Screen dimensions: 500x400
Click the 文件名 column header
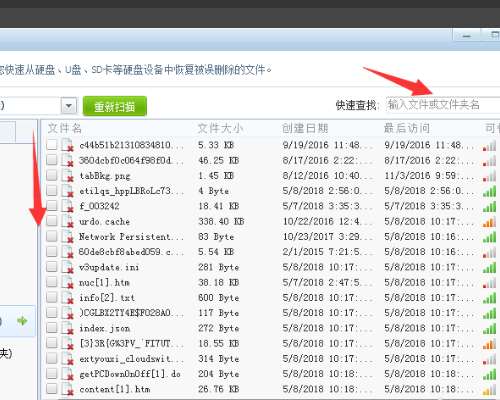(x=65, y=128)
